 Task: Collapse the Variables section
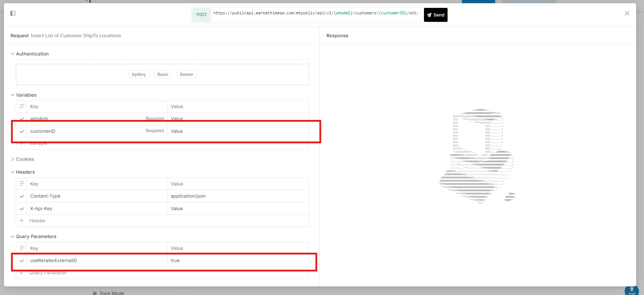13,95
